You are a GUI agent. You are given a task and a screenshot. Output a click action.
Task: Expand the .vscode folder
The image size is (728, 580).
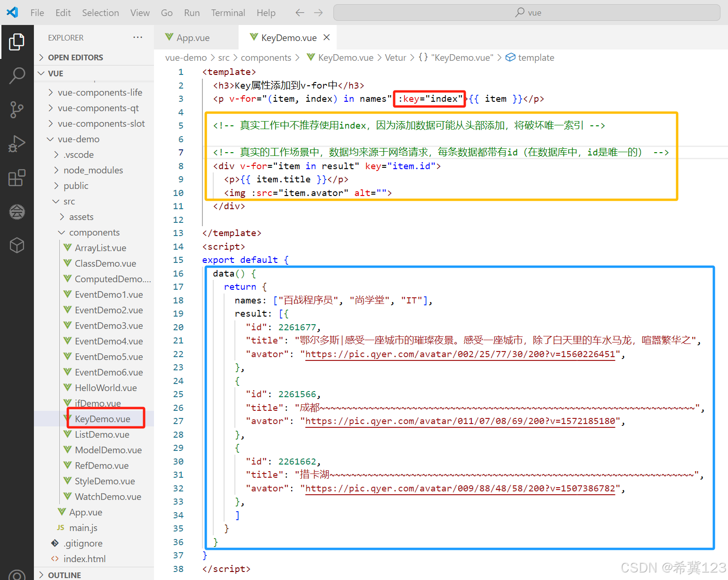[94, 155]
